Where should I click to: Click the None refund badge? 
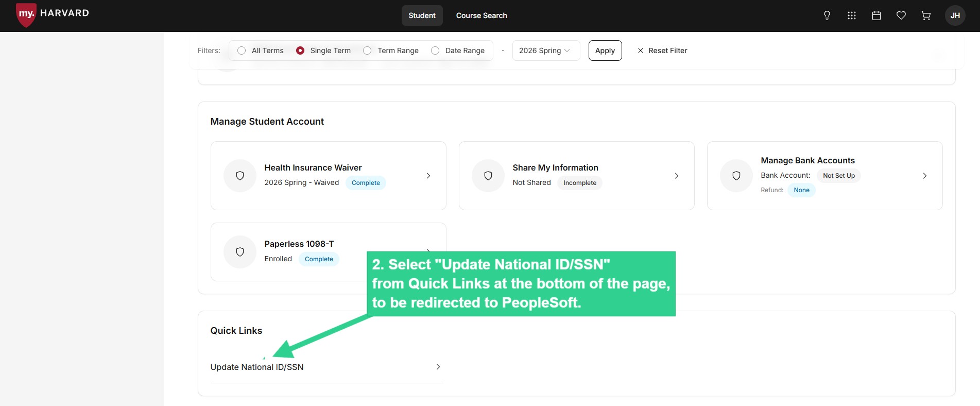click(801, 190)
